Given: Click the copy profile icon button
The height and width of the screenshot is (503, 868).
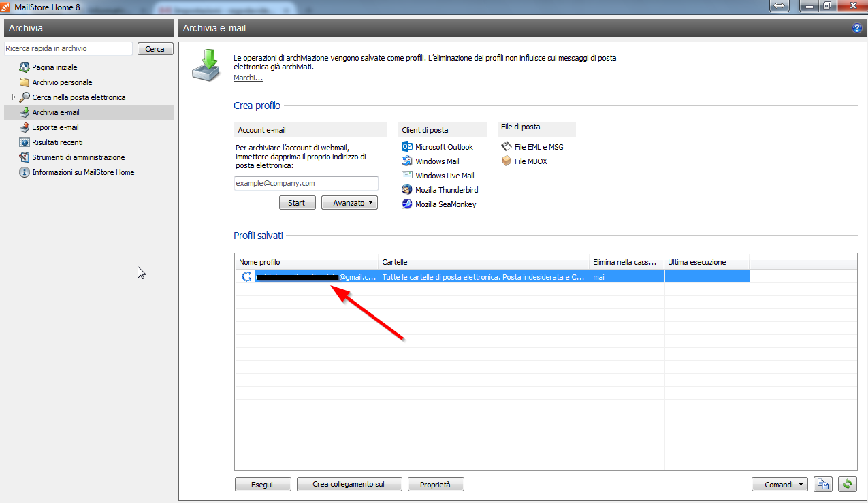Looking at the screenshot, I should [824, 485].
